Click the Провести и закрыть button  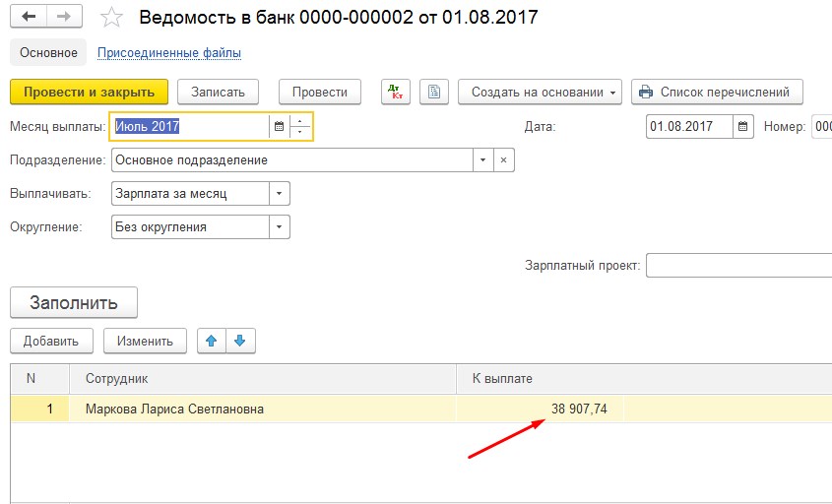point(90,92)
